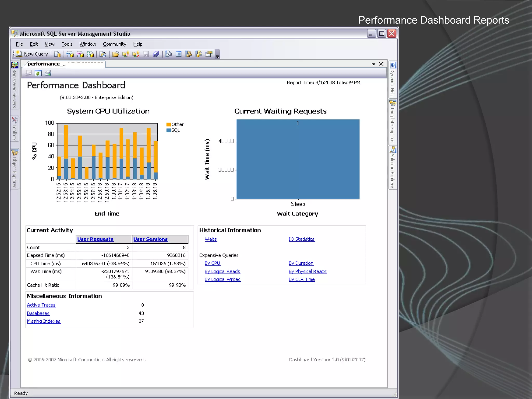Open the active files dropdown arrow
This screenshot has width=532, height=399.
[x=374, y=64]
